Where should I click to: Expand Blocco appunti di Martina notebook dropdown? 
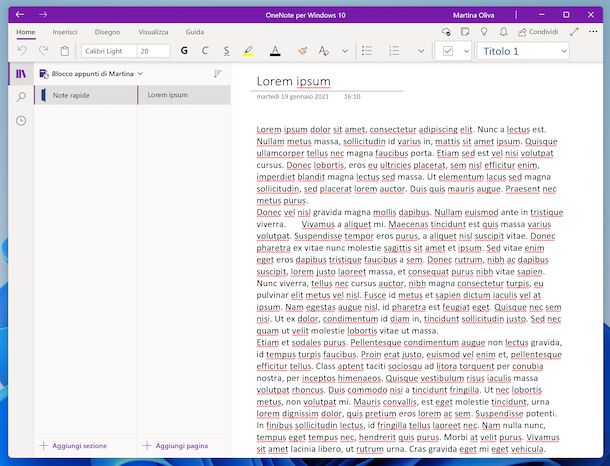(140, 74)
